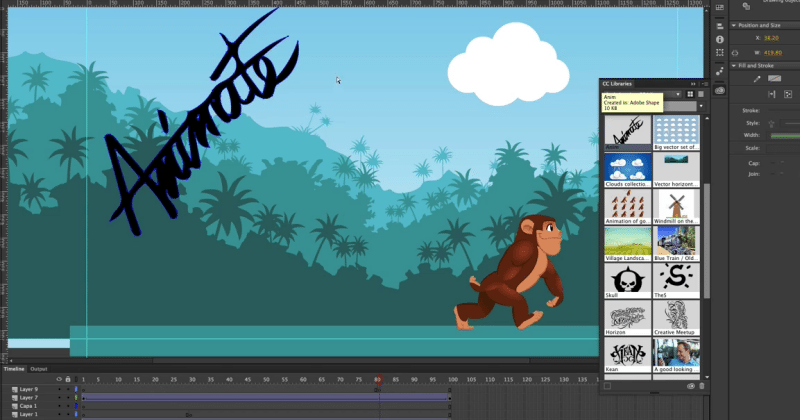The width and height of the screenshot is (800, 420).
Task: Toggle width and height constrain link
Action: [x=736, y=52]
